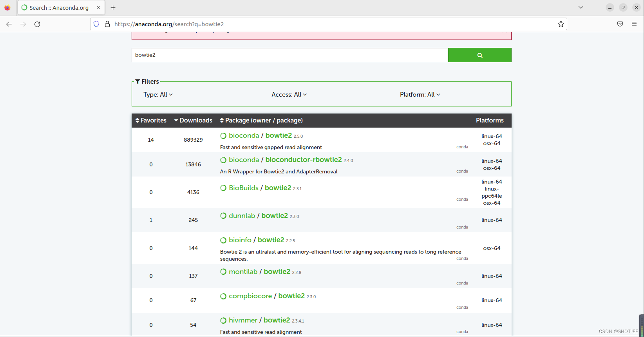This screenshot has width=644, height=337.
Task: Click 'An R Wrapper for Bowtie2 and AdapterRemoval' text
Action: point(279,172)
